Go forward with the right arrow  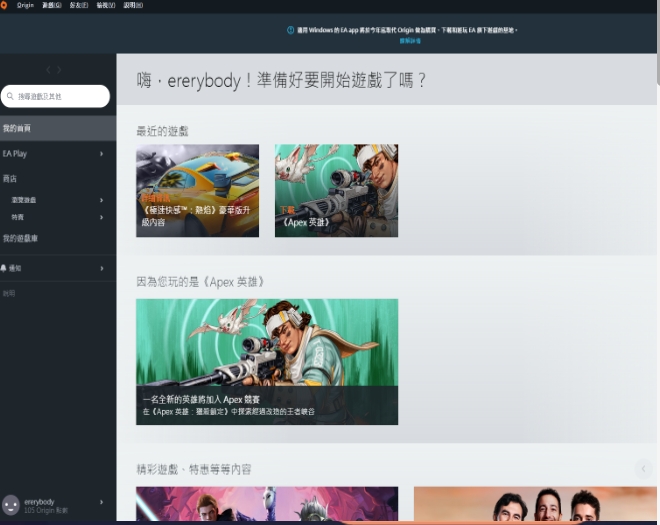pos(59,70)
